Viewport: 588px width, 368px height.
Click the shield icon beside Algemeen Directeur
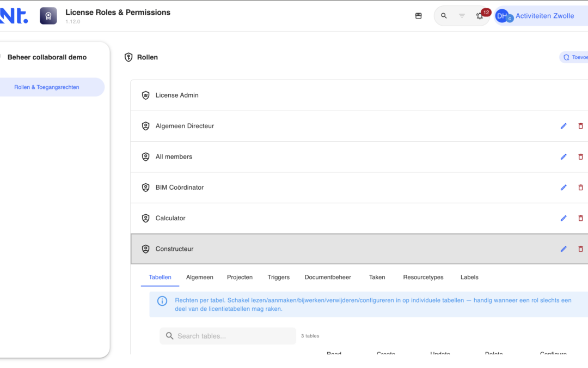point(145,126)
